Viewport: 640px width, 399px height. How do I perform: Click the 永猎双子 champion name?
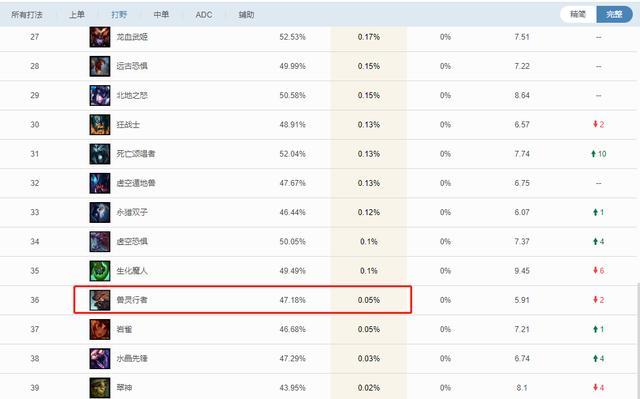[x=132, y=212]
